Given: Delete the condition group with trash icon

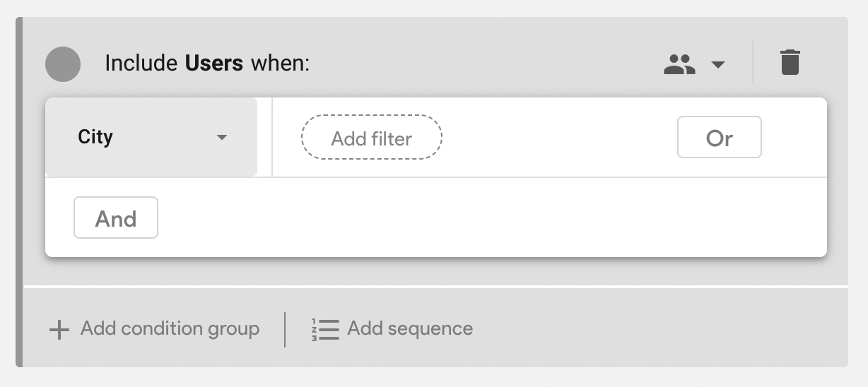Looking at the screenshot, I should tap(790, 62).
